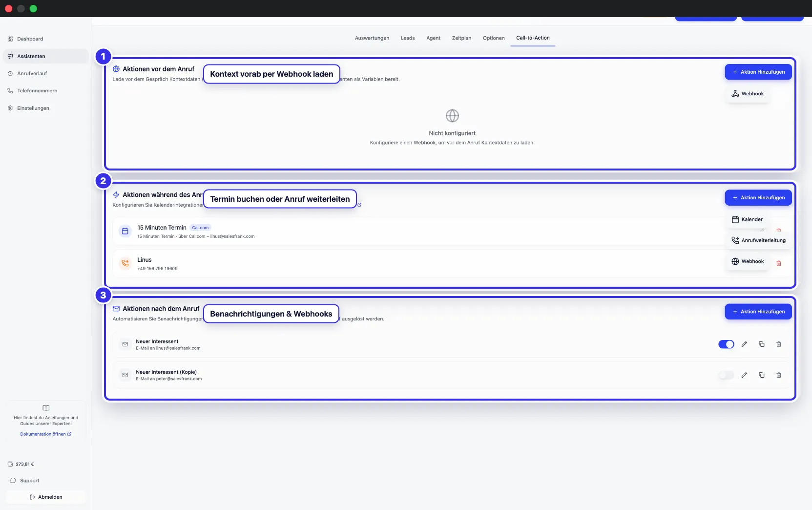Edit the Neuer Interessent notification
Screen dimensions: 812x510
click(x=744, y=344)
